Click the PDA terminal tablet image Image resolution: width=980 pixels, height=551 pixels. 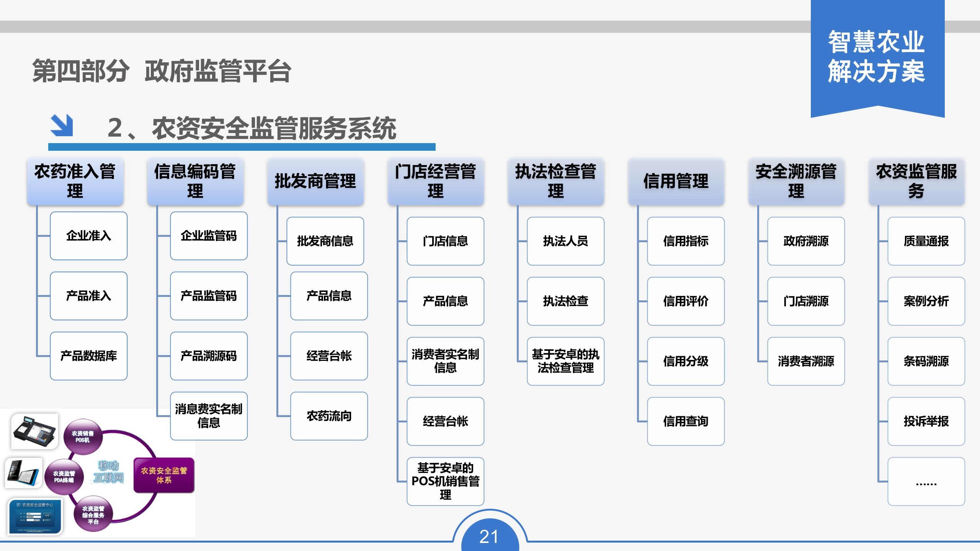[x=24, y=473]
